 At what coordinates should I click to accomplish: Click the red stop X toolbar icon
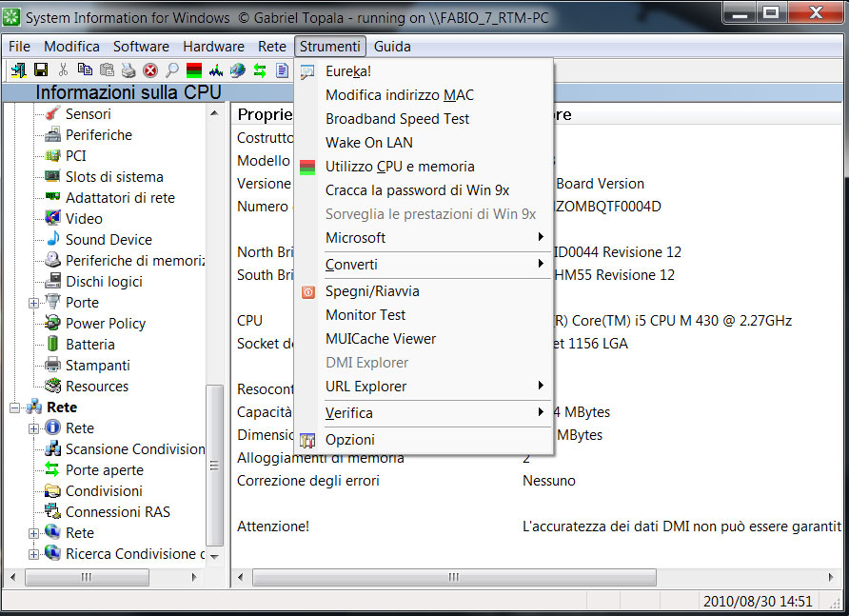pyautogui.click(x=150, y=70)
